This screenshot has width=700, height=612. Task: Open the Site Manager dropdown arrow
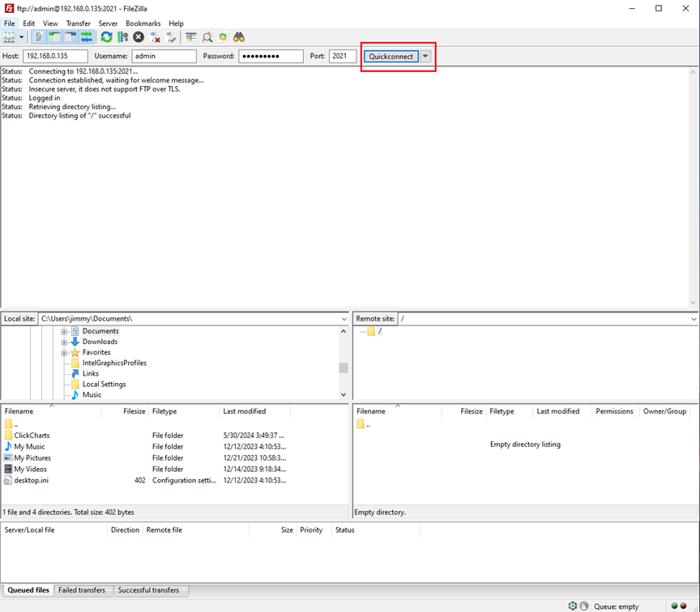pyautogui.click(x=21, y=37)
